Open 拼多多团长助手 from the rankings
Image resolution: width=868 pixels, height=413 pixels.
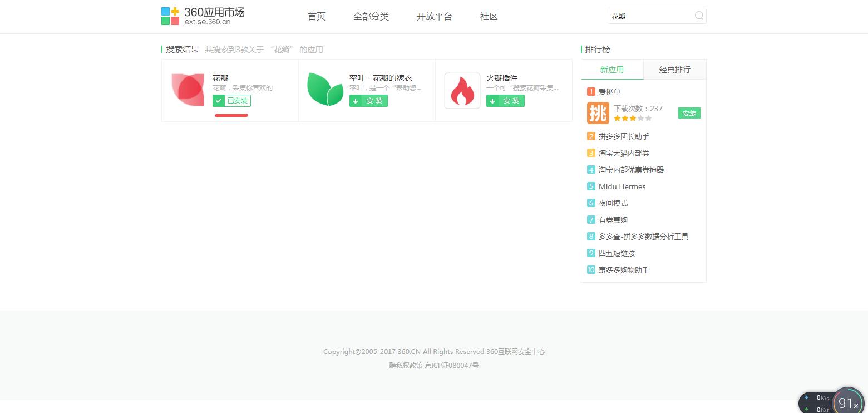[624, 136]
